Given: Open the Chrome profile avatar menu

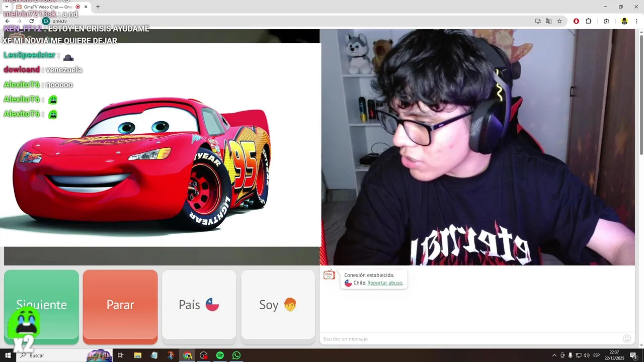Looking at the screenshot, I should click(x=624, y=21).
